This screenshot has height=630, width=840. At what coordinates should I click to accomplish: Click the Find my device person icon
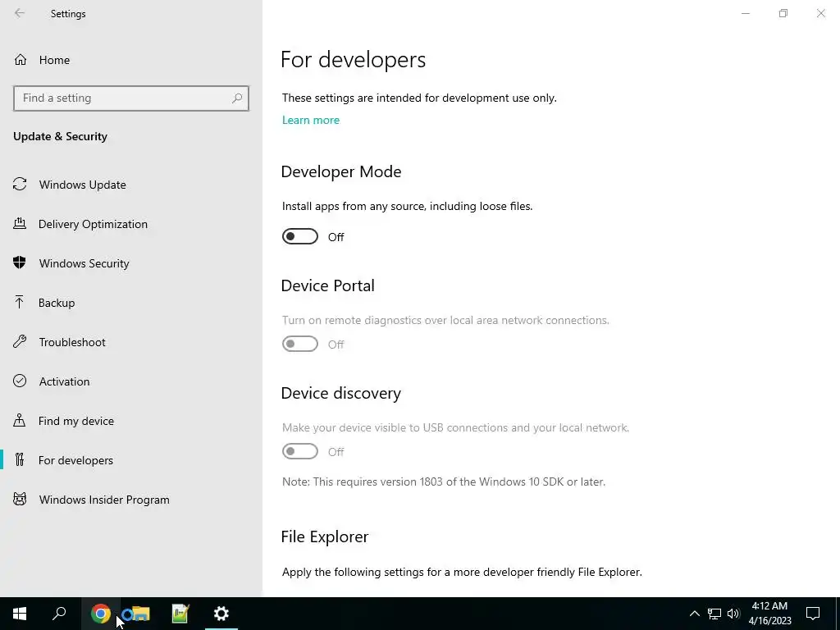pyautogui.click(x=20, y=420)
